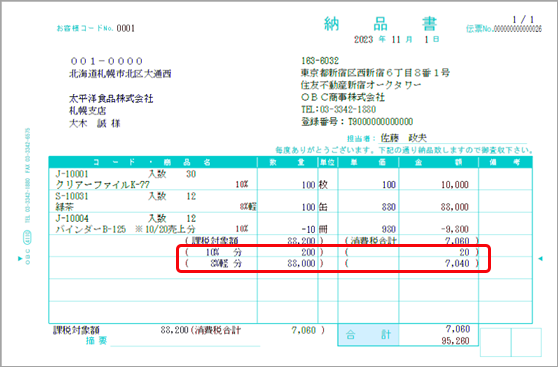Click the 8%軽 tax mark on 緑茶 row
This screenshot has width=558, height=367.
click(248, 206)
